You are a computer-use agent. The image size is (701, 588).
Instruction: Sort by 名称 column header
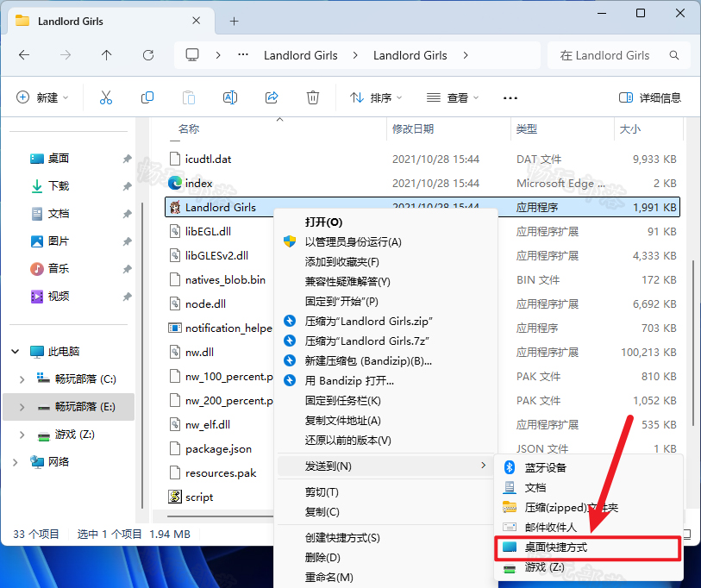[188, 129]
